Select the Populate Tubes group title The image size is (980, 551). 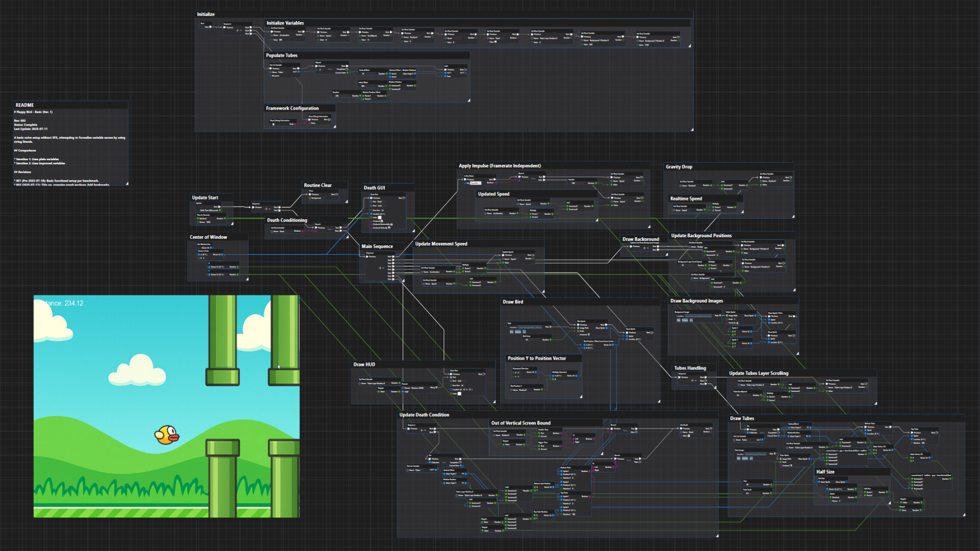coord(282,56)
